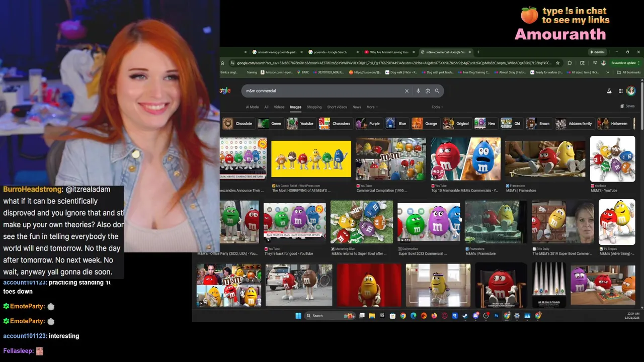Launch Microsoft Edge from taskbar
Viewport: 644px width, 362px height.
click(413, 316)
